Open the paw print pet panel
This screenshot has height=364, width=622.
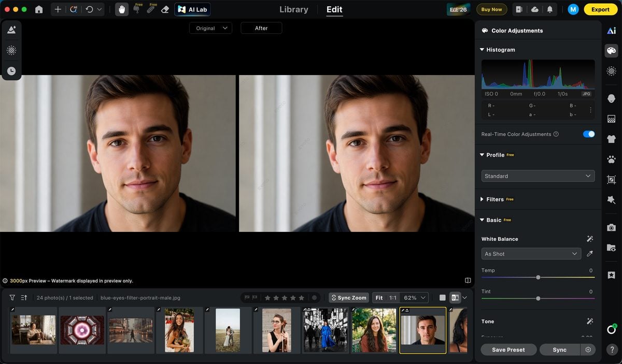point(611,159)
